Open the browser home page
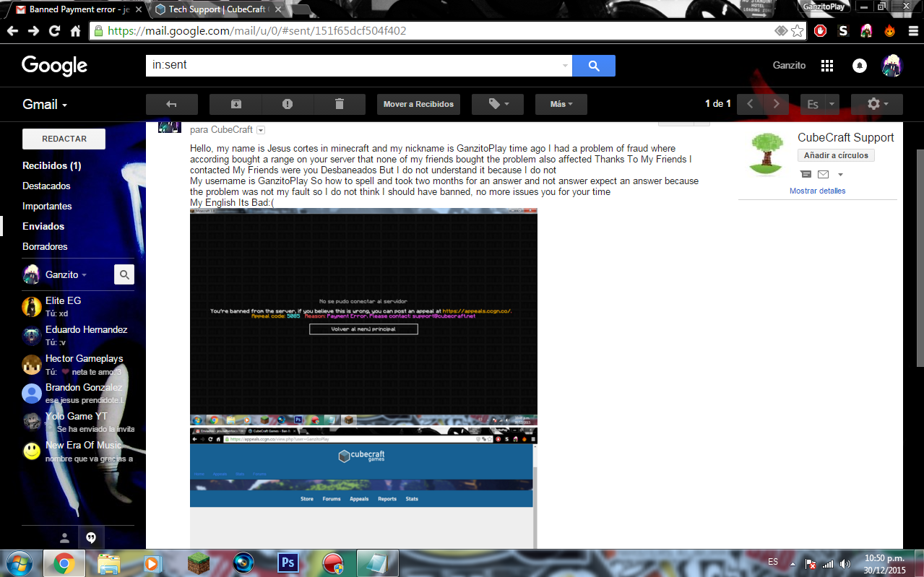 pyautogui.click(x=75, y=31)
